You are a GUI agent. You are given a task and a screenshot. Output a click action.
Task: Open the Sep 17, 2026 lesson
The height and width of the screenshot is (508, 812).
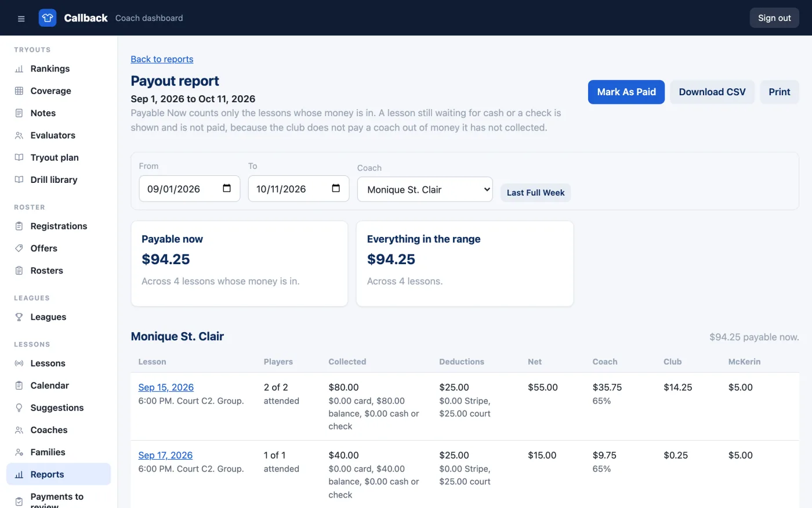coord(165,455)
